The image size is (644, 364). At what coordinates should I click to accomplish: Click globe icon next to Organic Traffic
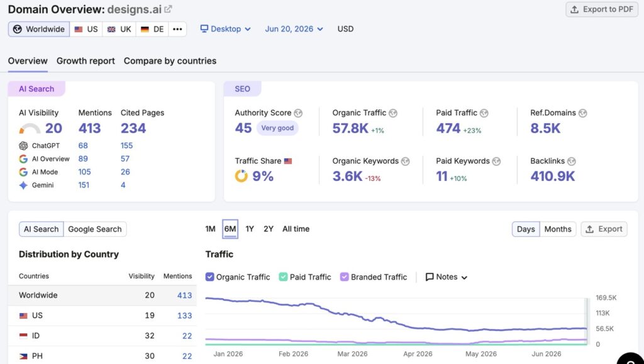pyautogui.click(x=393, y=113)
